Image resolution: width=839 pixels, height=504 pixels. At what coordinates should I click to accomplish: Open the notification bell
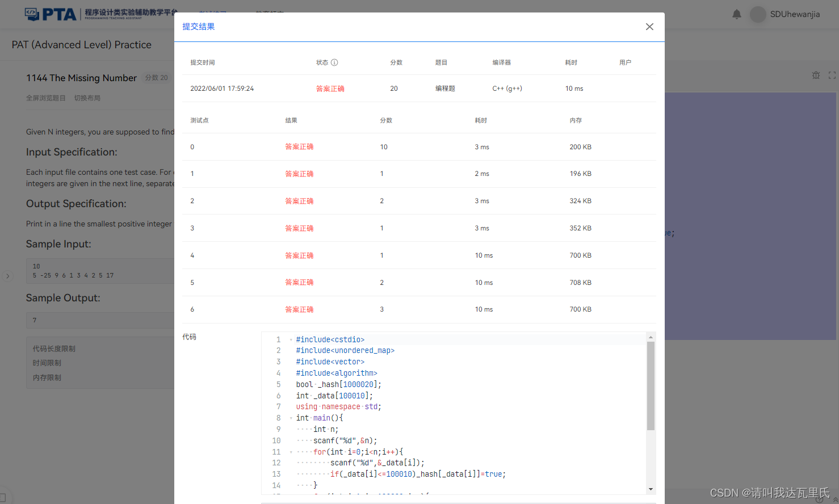coord(736,14)
